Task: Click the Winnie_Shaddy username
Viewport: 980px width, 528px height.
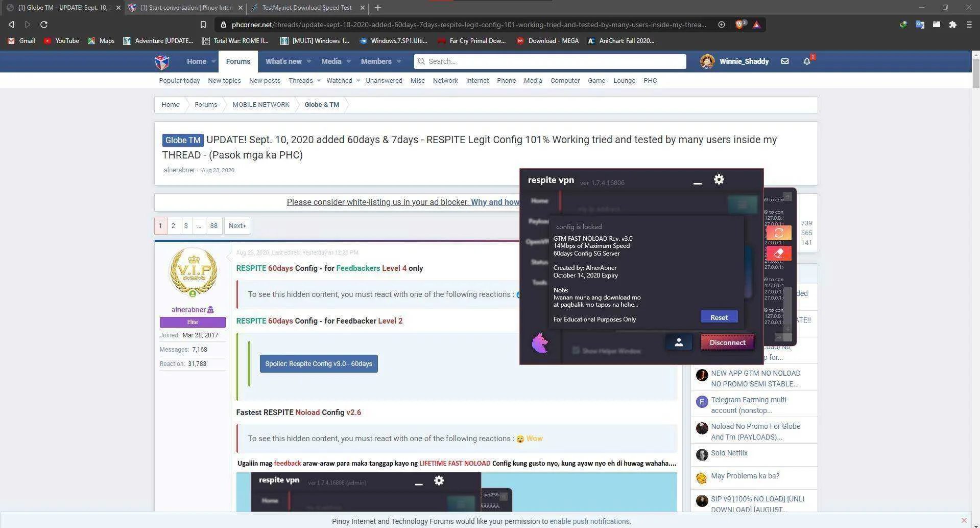Action: 744,61
